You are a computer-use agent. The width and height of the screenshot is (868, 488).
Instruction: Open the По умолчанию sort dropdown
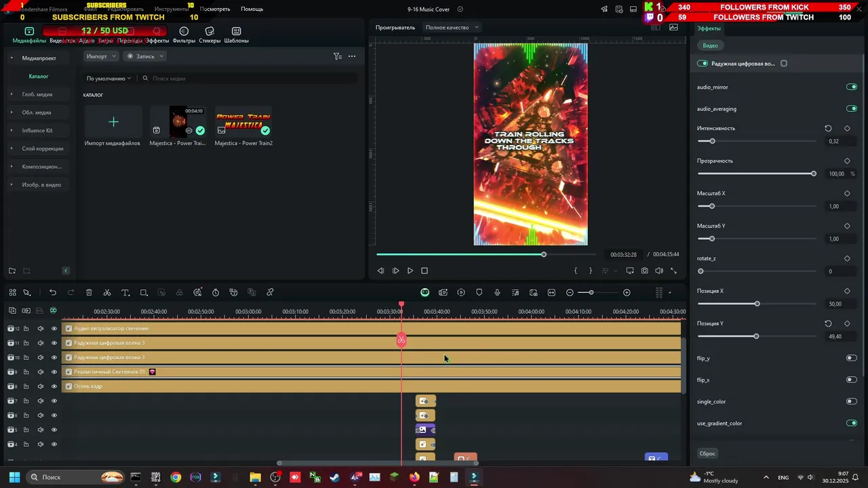[x=108, y=79]
